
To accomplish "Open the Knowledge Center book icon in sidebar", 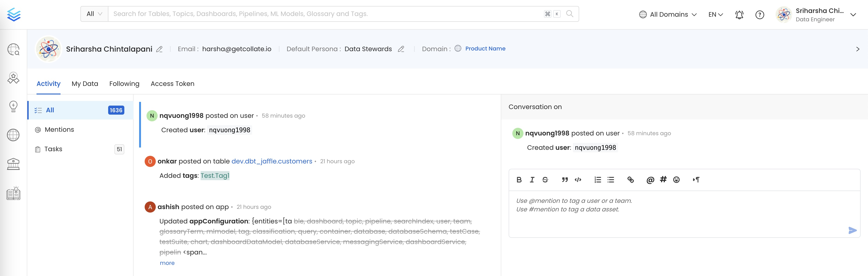I will [x=13, y=193].
